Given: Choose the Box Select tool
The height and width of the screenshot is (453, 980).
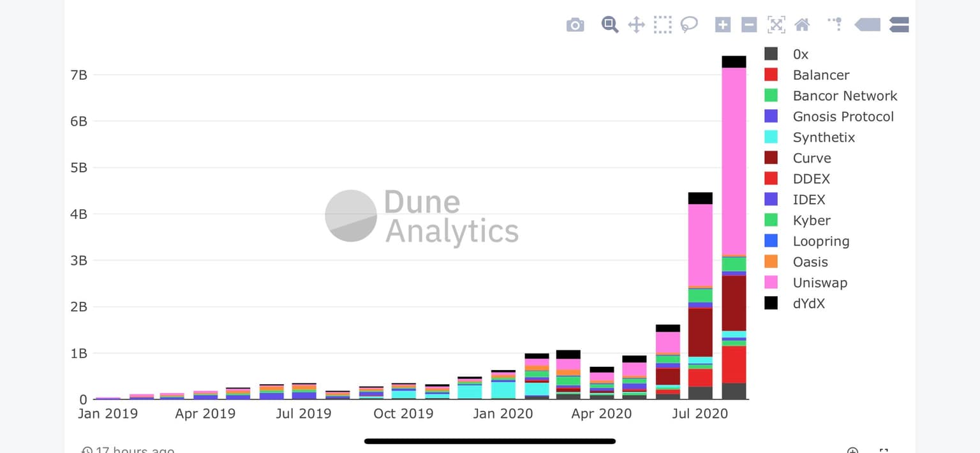Looking at the screenshot, I should pos(662,25).
